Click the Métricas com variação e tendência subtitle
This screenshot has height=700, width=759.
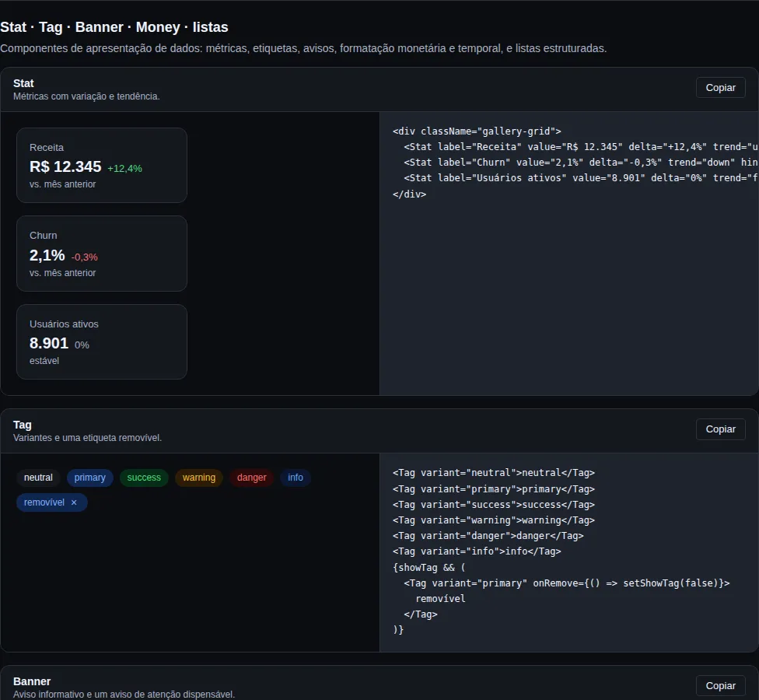[x=86, y=96]
